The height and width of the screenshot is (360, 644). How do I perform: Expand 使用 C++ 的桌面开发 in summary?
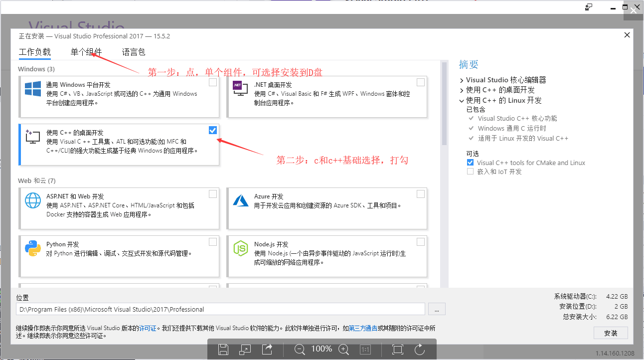(x=462, y=90)
